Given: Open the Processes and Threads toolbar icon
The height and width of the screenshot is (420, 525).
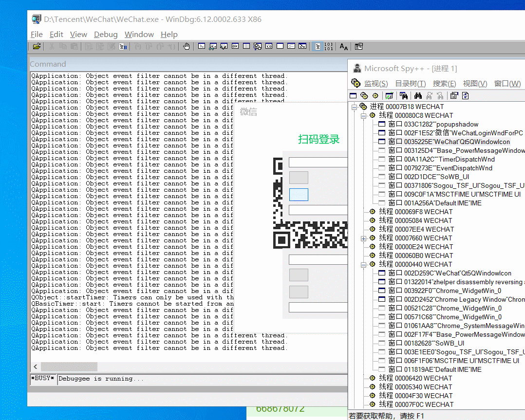Looking at the screenshot, I should click(291, 47).
